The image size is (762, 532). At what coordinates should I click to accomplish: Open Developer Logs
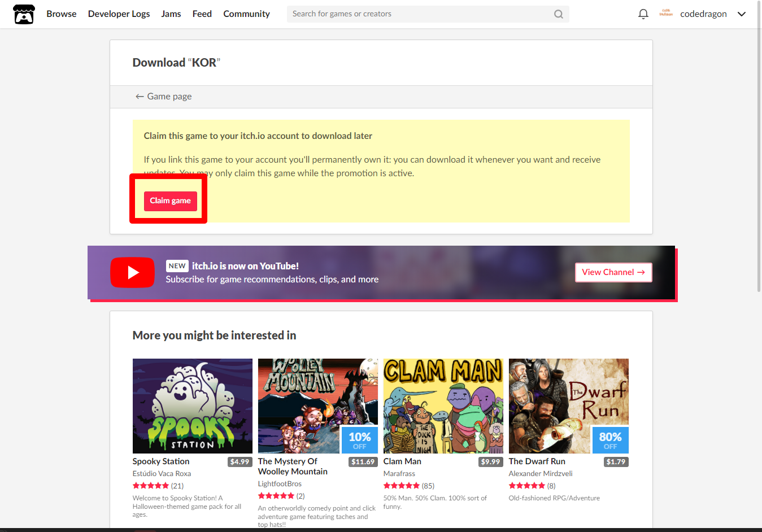[119, 14]
